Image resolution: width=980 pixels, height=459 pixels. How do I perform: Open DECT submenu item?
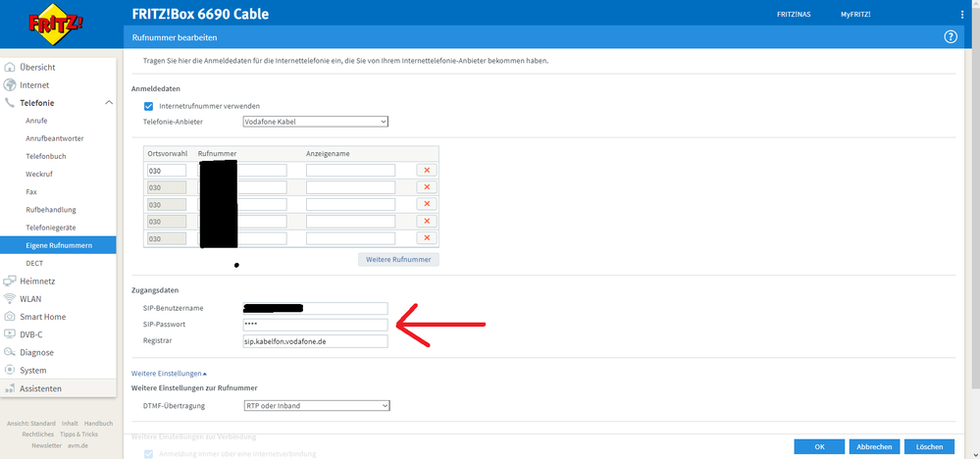(x=34, y=263)
